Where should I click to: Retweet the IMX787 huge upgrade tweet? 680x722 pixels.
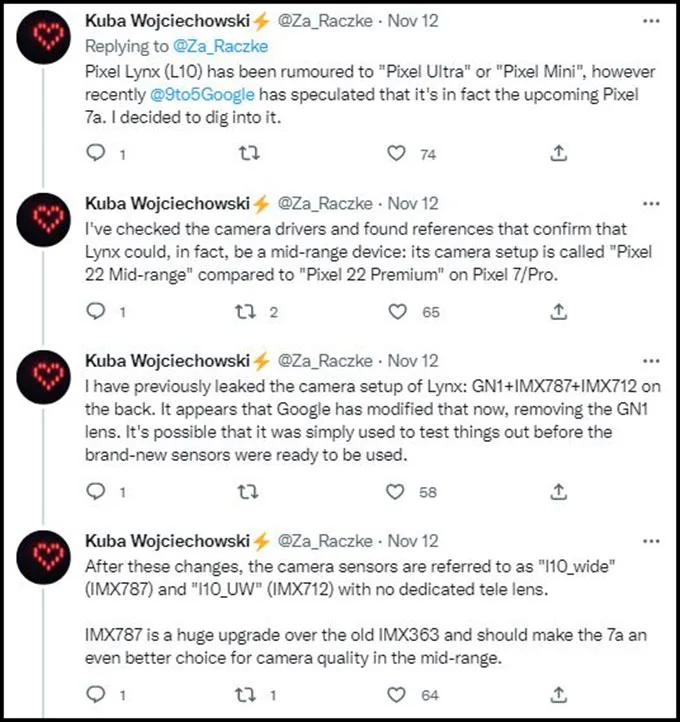(x=245, y=694)
